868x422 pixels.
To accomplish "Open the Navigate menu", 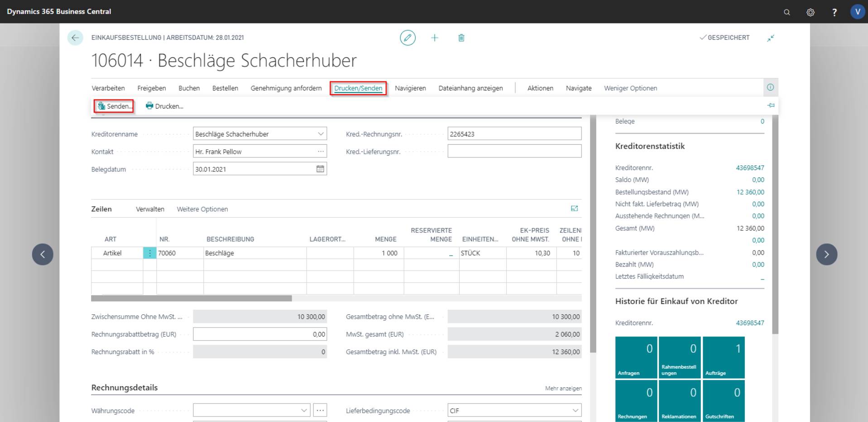I will [579, 88].
